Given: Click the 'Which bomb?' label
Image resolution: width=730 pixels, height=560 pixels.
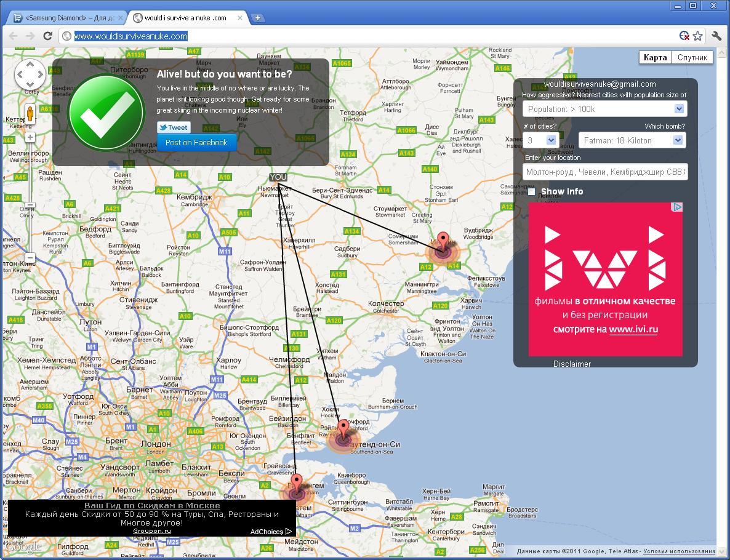Looking at the screenshot, I should [x=665, y=126].
